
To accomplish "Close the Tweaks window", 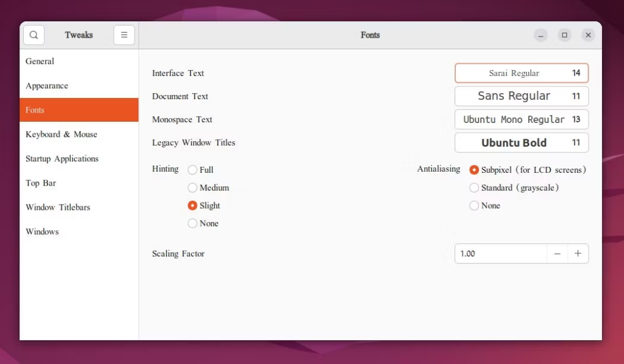I will coord(588,35).
